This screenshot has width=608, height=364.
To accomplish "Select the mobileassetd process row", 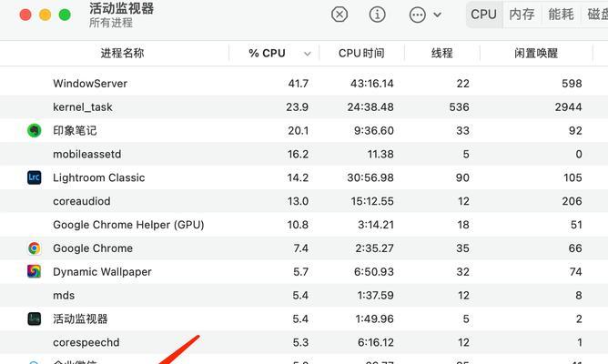I will [304, 154].
